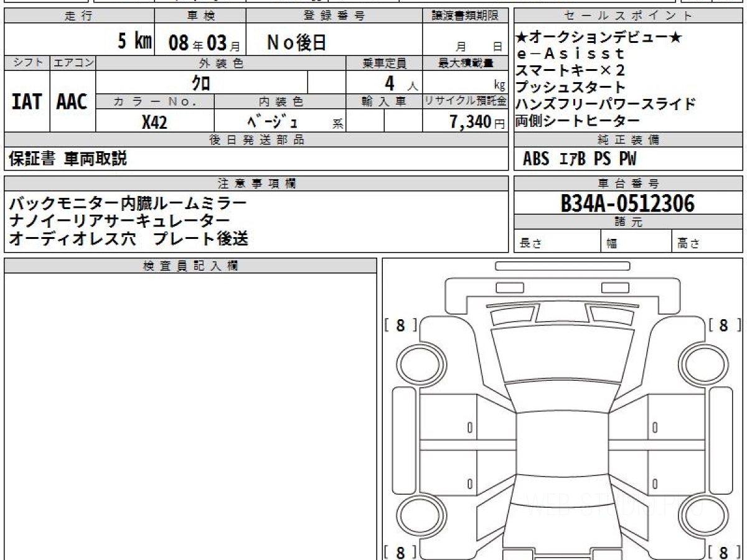Click the "純正装備" header

[628, 140]
